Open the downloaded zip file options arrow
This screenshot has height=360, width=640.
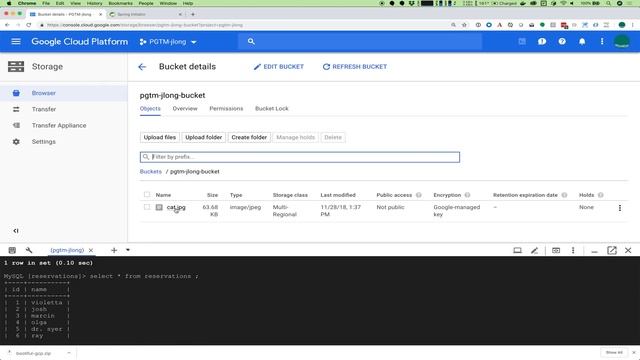click(69, 353)
